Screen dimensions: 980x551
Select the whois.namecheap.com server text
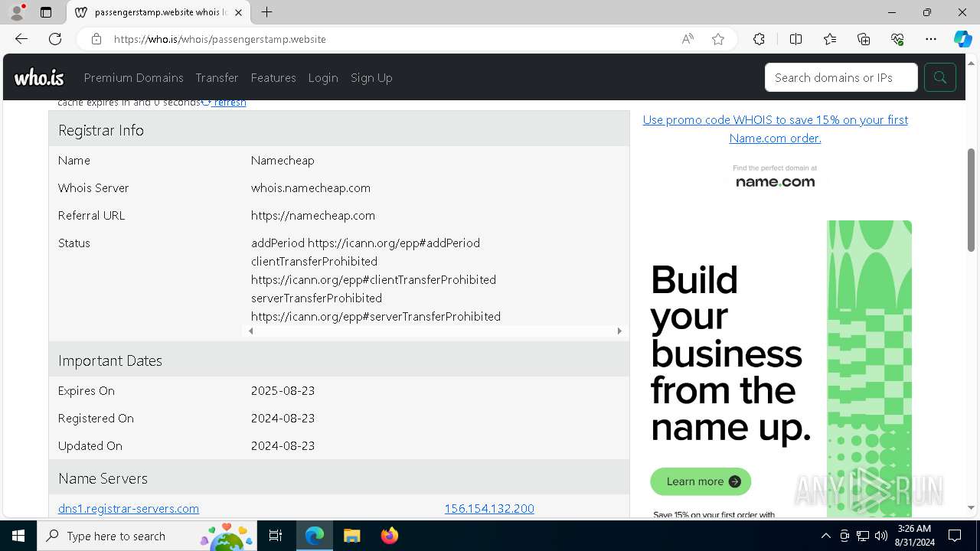(311, 187)
